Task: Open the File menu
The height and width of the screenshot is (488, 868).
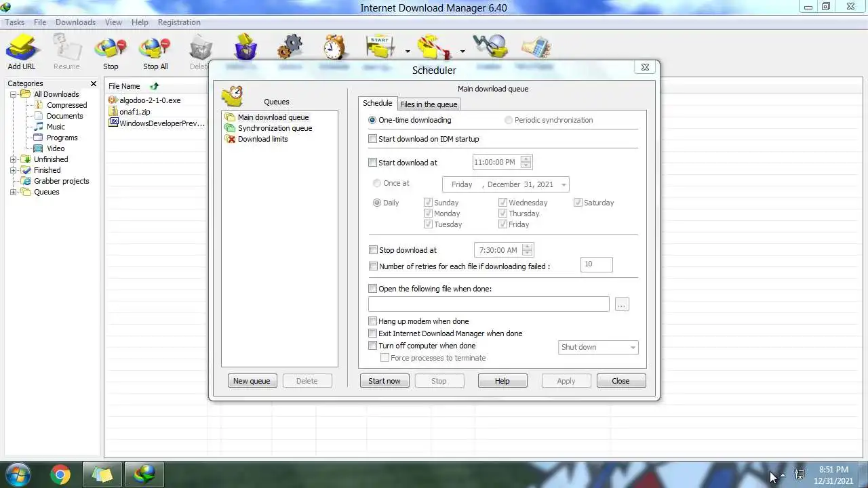Action: (40, 22)
